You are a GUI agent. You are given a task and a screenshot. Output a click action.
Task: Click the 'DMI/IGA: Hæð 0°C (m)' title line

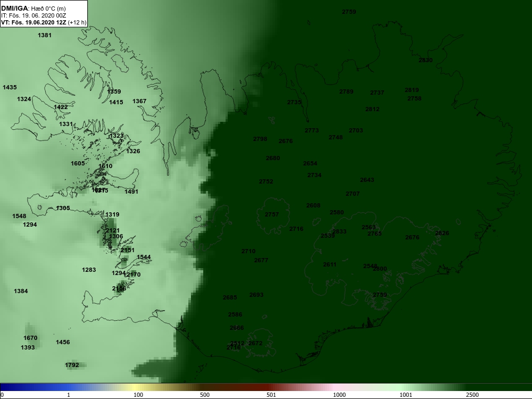34,9
